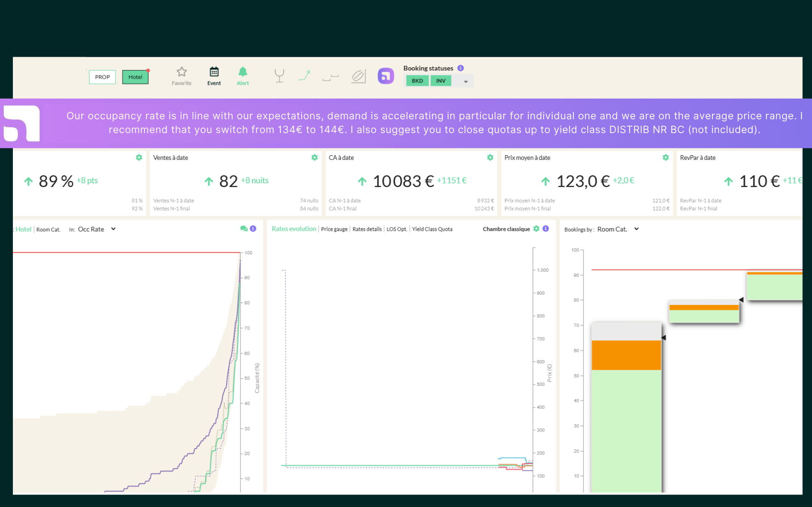
Task: Click info icon next to Booking statuses
Action: coord(461,68)
